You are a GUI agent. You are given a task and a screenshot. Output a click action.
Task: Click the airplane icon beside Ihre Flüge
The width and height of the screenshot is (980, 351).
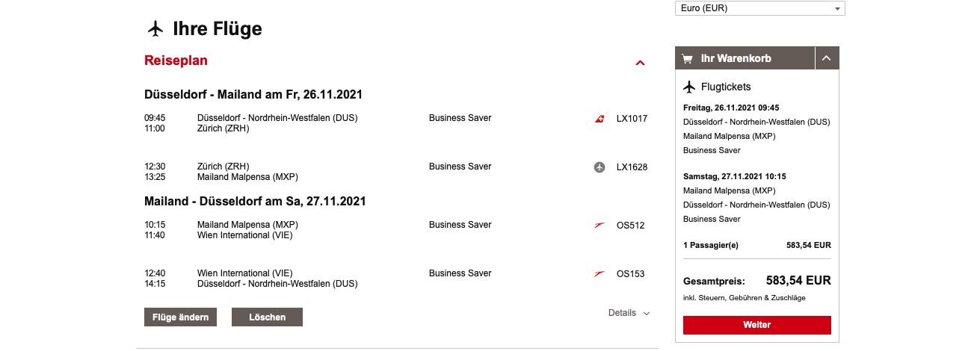pyautogui.click(x=155, y=29)
